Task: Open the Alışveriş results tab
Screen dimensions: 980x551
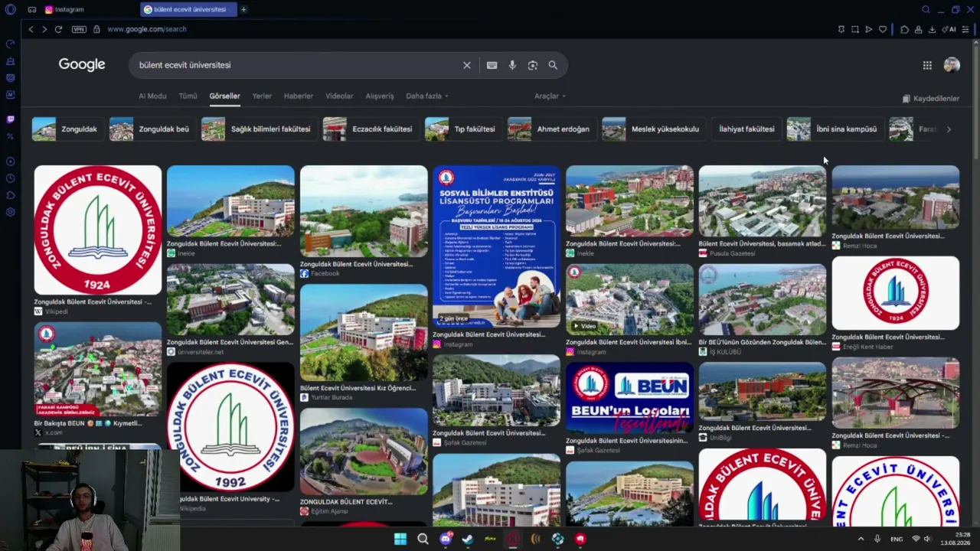Action: [380, 96]
